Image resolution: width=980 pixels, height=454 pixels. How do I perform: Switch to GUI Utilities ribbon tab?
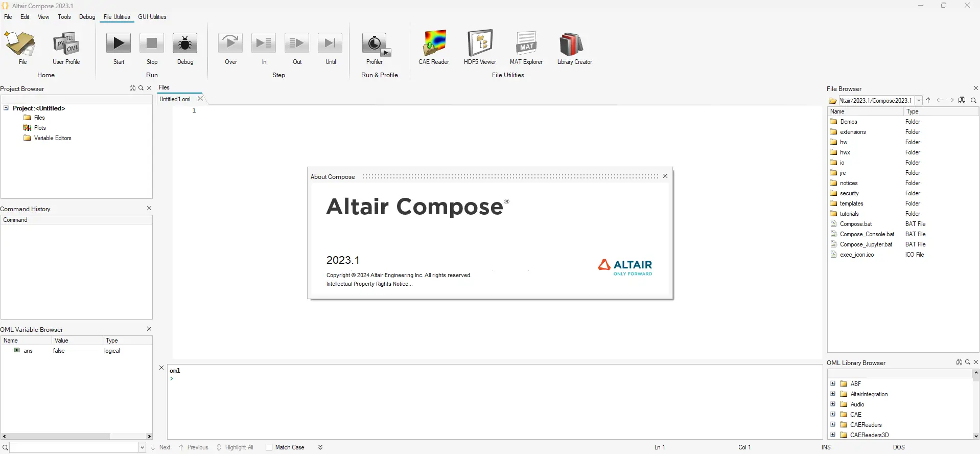152,17
